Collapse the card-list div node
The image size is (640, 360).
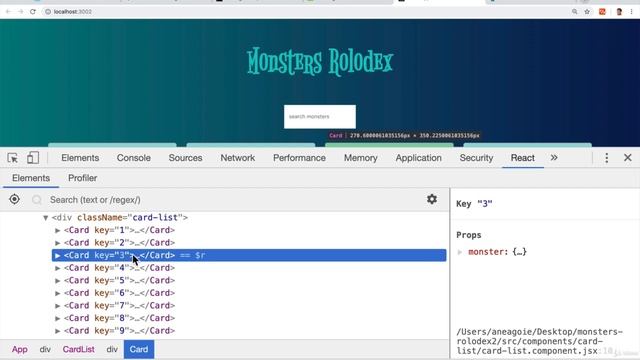click(x=46, y=218)
